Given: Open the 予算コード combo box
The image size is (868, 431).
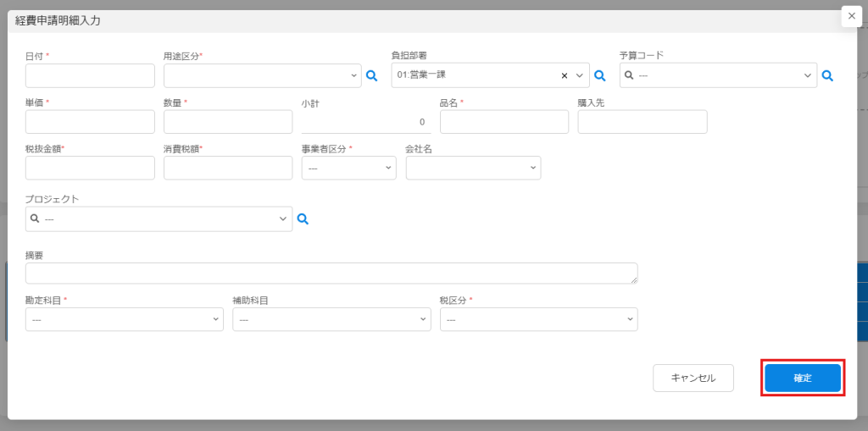Looking at the screenshot, I should tap(718, 76).
